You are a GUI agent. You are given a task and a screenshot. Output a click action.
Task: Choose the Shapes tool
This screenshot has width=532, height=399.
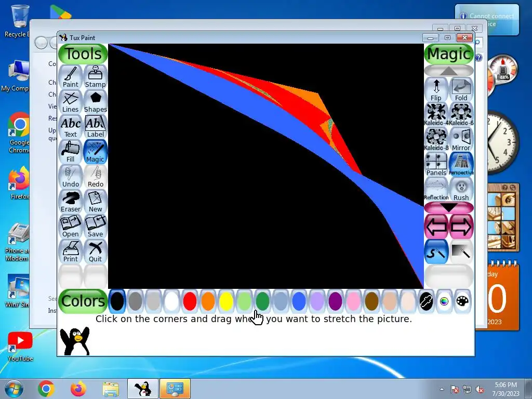click(96, 102)
